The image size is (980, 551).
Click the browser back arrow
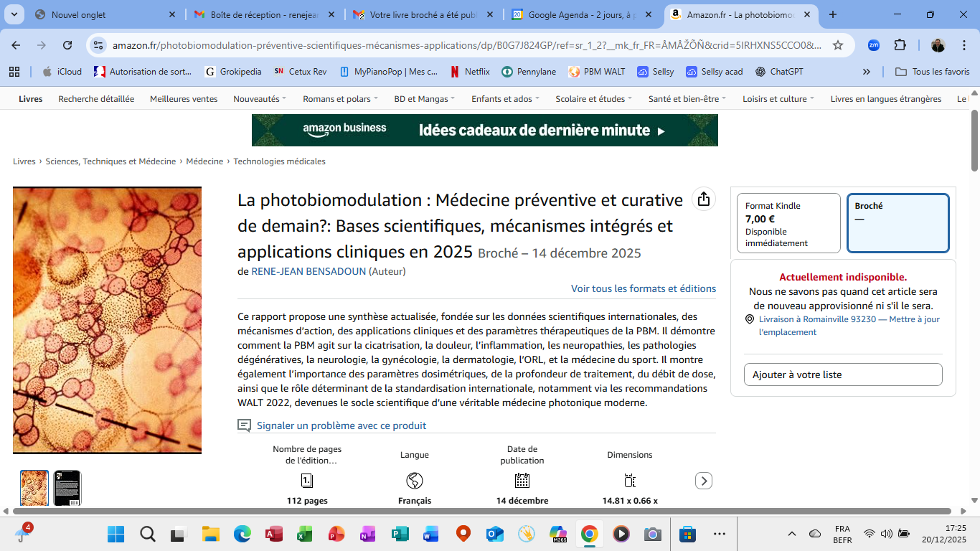pyautogui.click(x=16, y=45)
